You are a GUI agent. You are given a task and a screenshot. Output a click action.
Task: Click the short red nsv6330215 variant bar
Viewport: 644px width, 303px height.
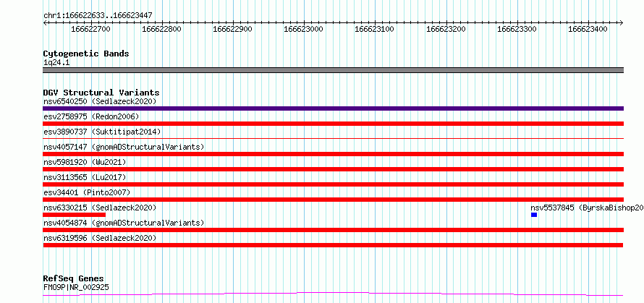75,215
